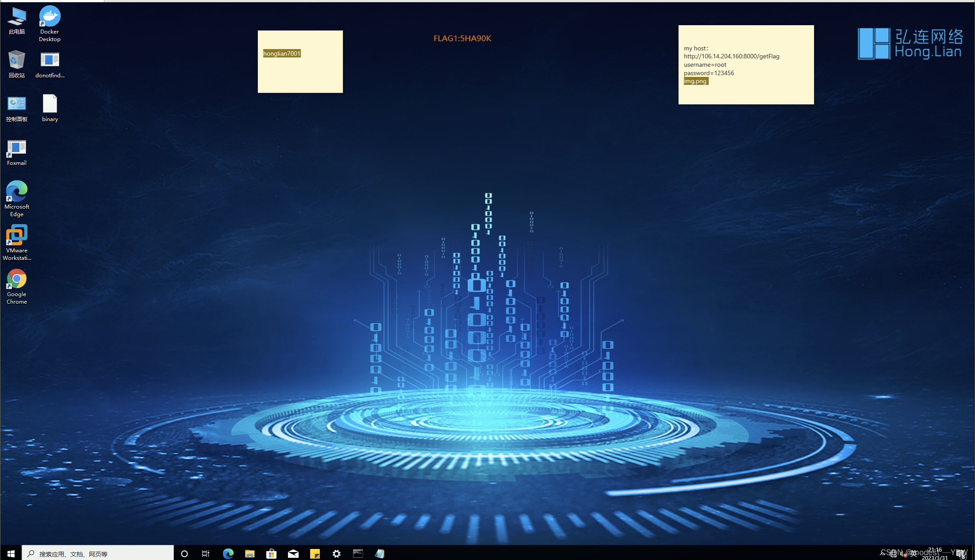Toggle the muted volume tray icon
Viewport: 975px width, 560px height.
(x=903, y=554)
